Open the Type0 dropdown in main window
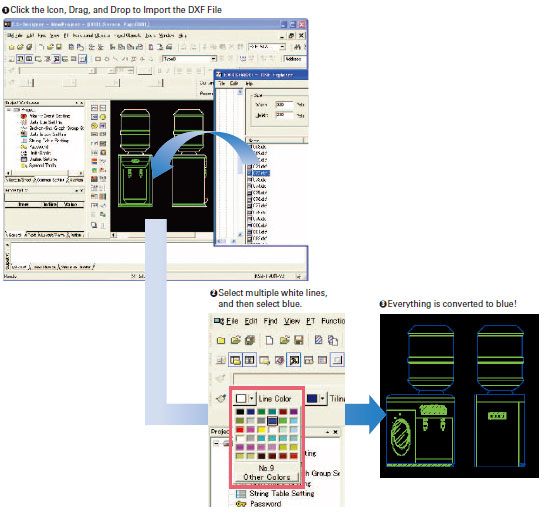The width and height of the screenshot is (545, 515). click(213, 59)
